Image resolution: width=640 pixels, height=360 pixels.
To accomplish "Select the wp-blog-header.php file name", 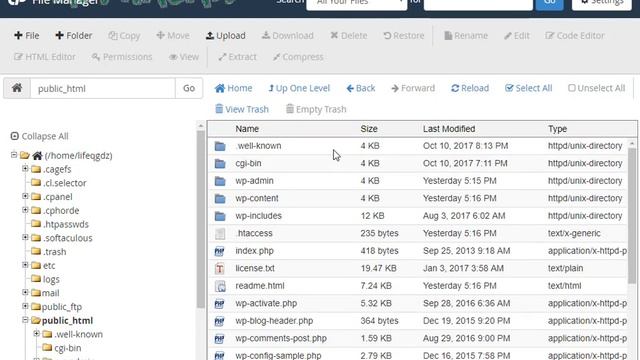I will [x=274, y=321].
